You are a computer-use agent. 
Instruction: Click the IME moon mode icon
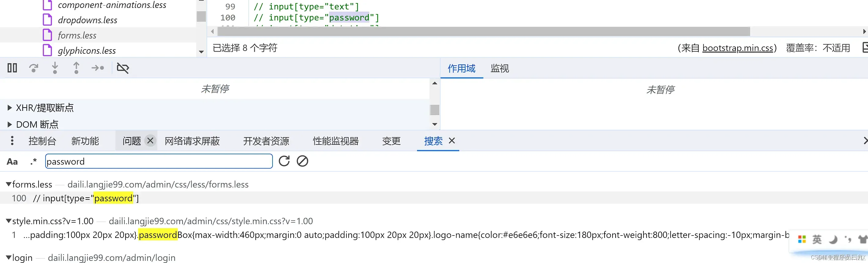(833, 239)
